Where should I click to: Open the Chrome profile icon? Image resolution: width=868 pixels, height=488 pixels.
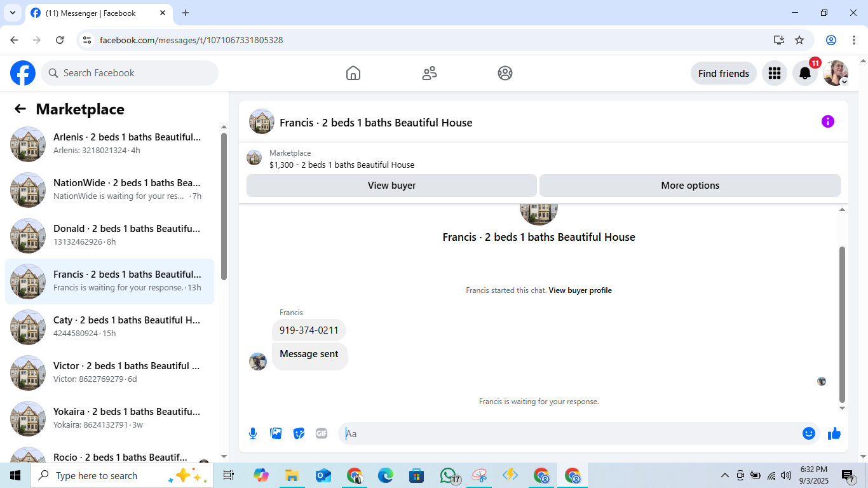(x=831, y=40)
